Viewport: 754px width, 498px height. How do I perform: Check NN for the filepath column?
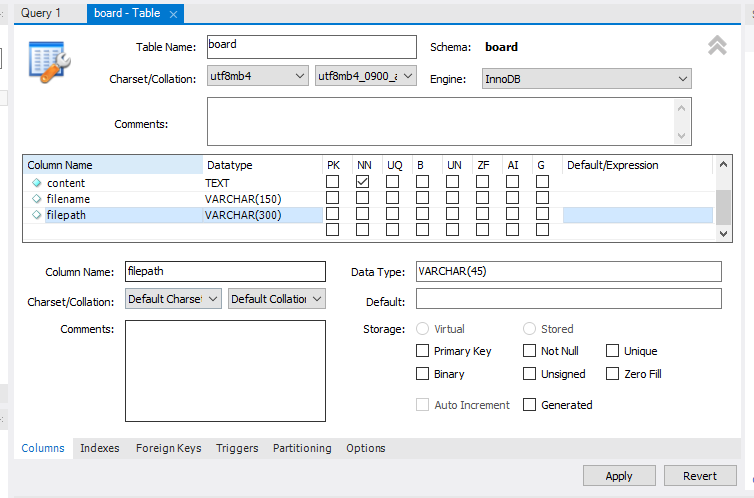click(363, 213)
